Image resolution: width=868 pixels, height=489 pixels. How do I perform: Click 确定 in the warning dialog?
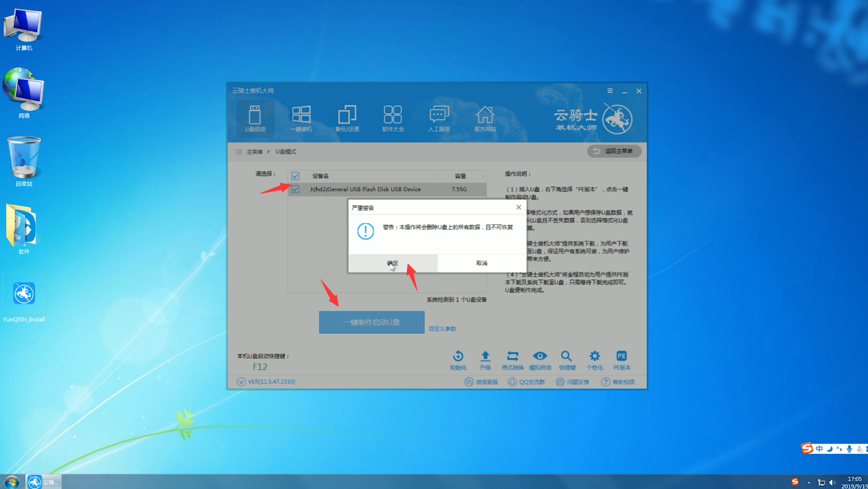point(393,263)
